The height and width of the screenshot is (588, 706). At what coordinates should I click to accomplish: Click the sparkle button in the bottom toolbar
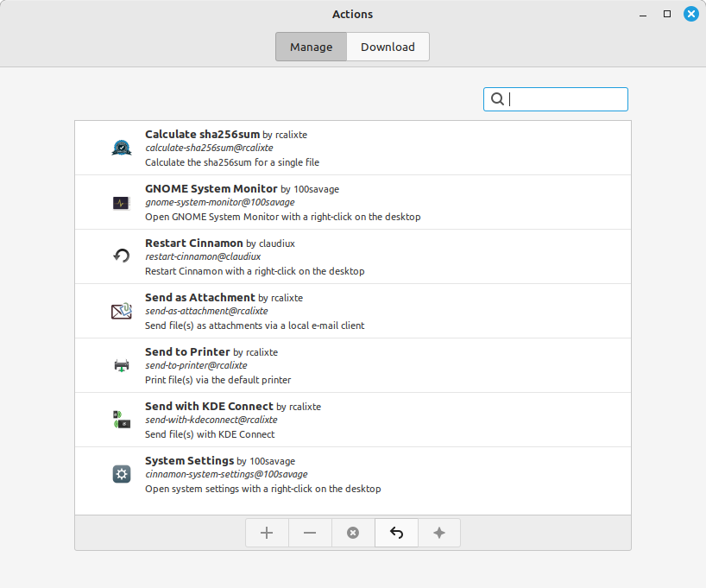pos(439,533)
